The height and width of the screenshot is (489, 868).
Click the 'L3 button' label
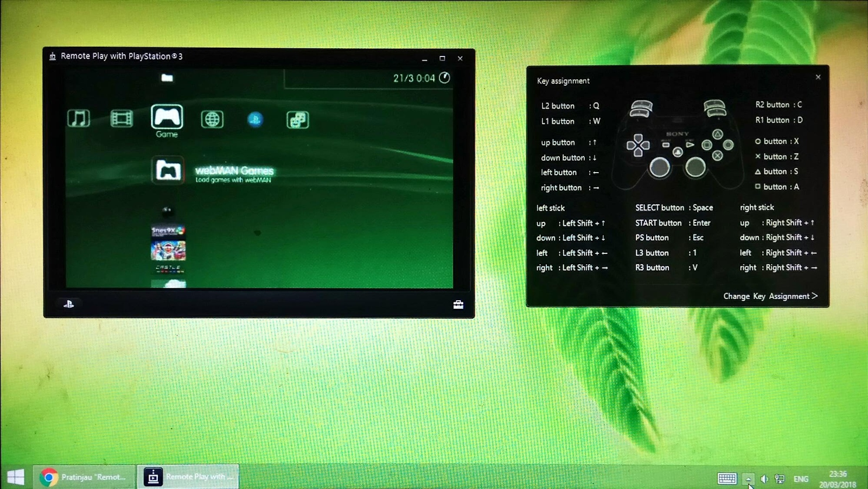[x=652, y=253]
